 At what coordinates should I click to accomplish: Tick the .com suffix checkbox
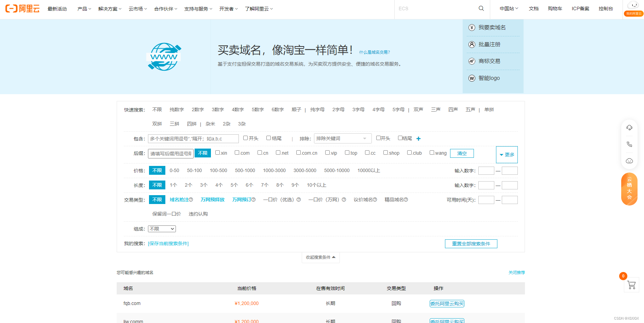click(237, 153)
